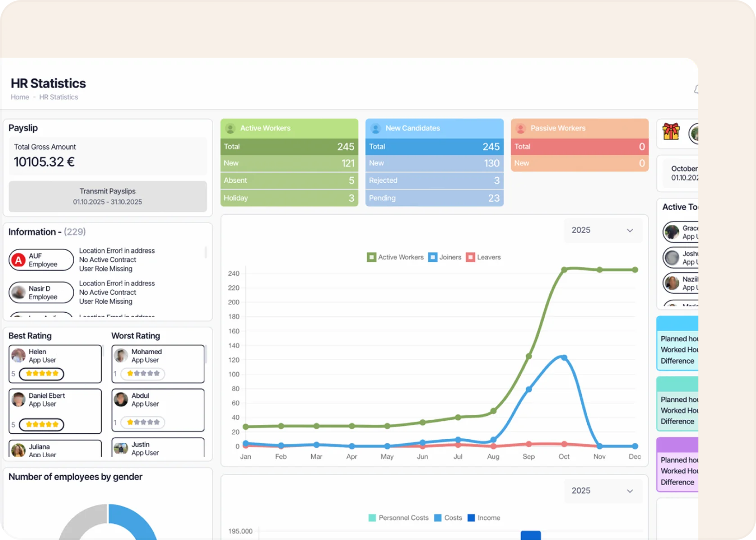Click the October data point on Joiners line
Screen dimensions: 756x540
564,358
